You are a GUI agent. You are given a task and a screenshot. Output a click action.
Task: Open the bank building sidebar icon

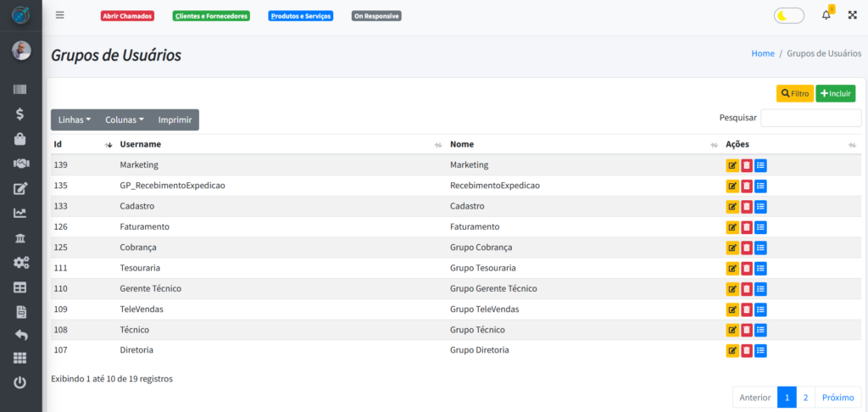[x=20, y=237]
